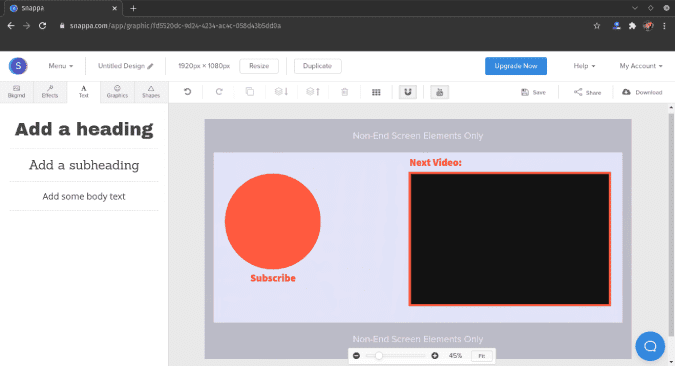Click the Duplicate button
The image size is (675, 366).
[318, 66]
